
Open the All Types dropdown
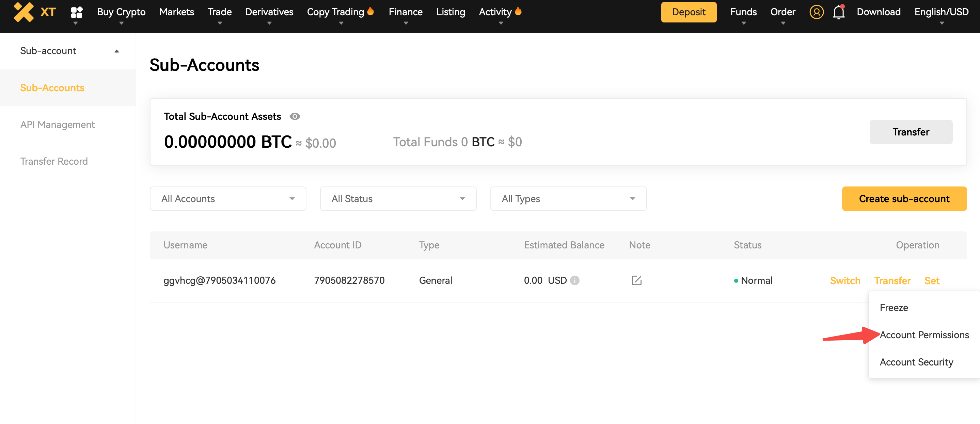[x=568, y=198]
